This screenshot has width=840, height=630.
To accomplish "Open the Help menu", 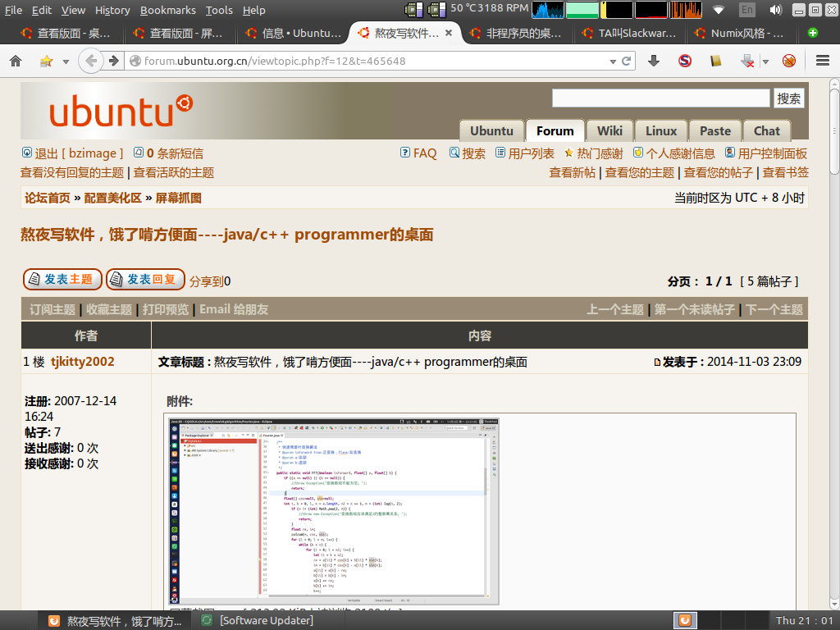I will tap(254, 10).
